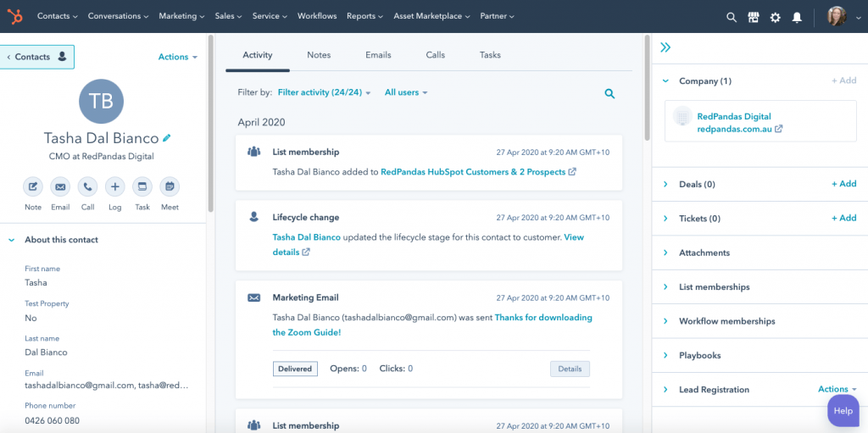Open the All users filter dropdown
This screenshot has height=433, width=868.
(406, 92)
